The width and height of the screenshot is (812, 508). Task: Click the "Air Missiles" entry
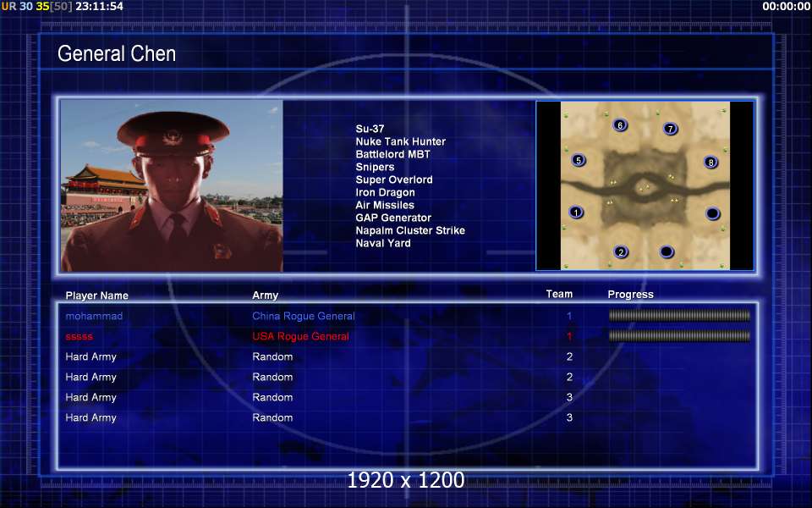click(385, 205)
